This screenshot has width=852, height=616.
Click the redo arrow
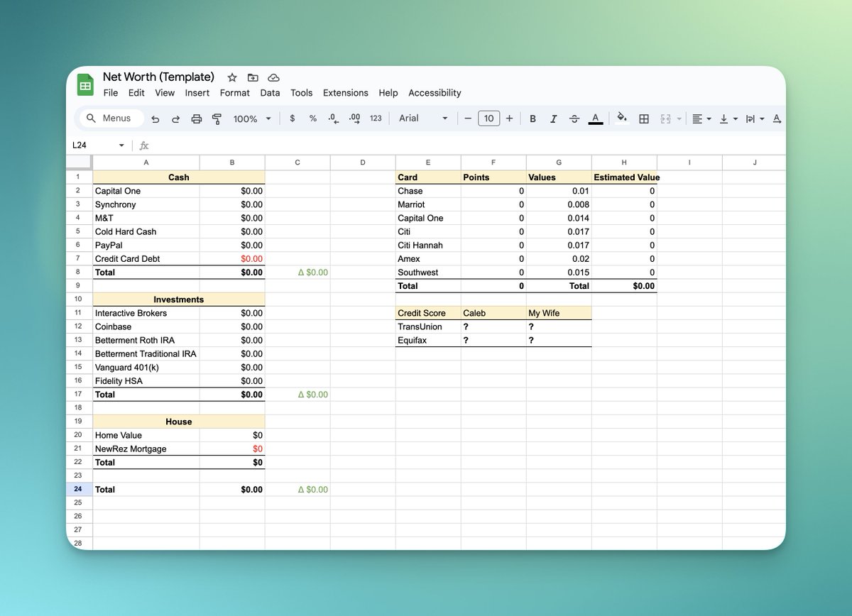175,119
